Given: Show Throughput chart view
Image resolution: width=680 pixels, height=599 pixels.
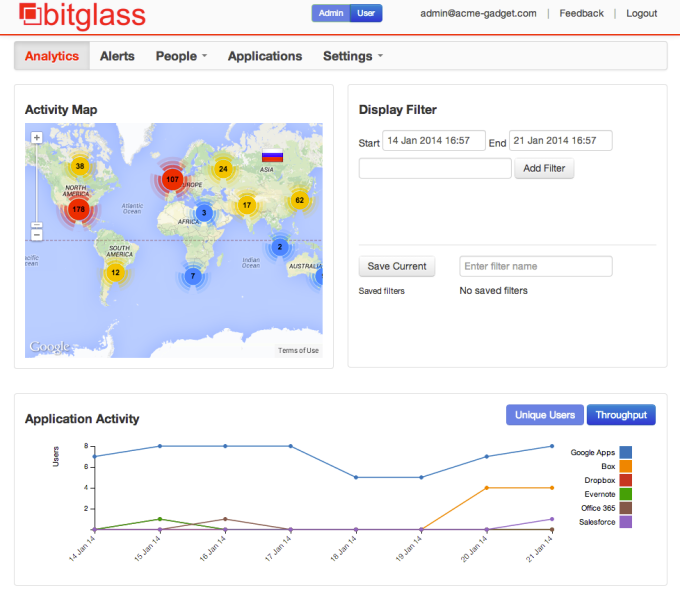Looking at the screenshot, I should 621,415.
